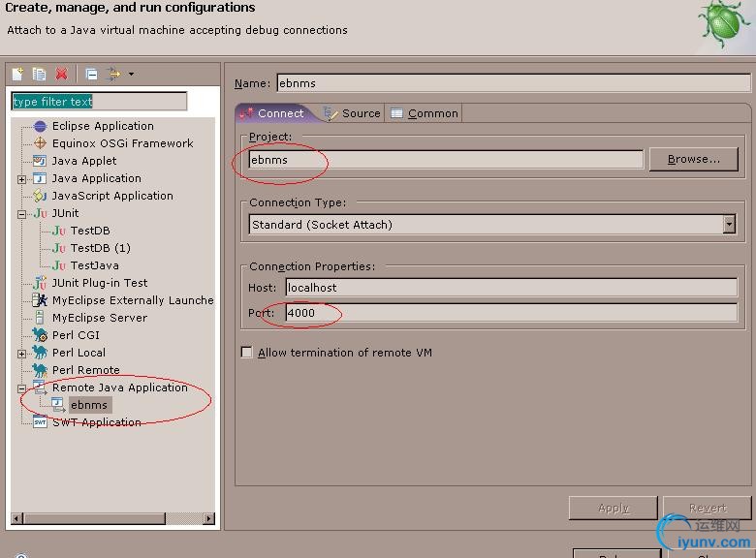Enable Allow termination of remote VM
Screen dimensions: 756x558
pyautogui.click(x=246, y=353)
